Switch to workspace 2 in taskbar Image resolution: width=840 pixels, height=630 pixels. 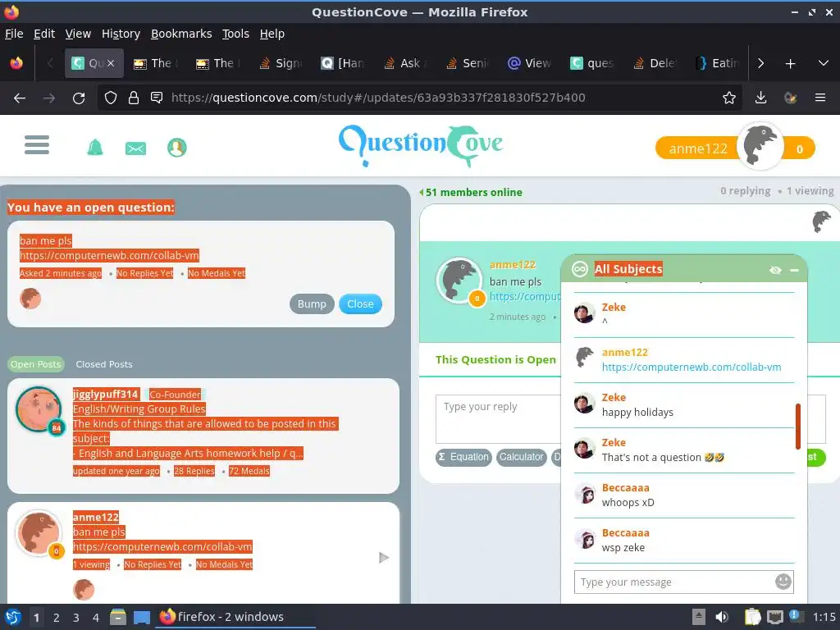click(56, 617)
